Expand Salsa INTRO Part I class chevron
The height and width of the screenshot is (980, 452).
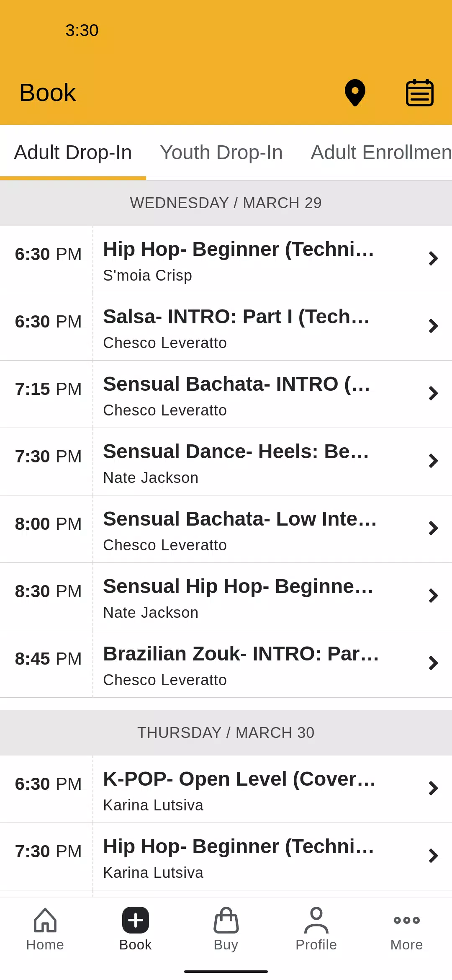pos(433,326)
